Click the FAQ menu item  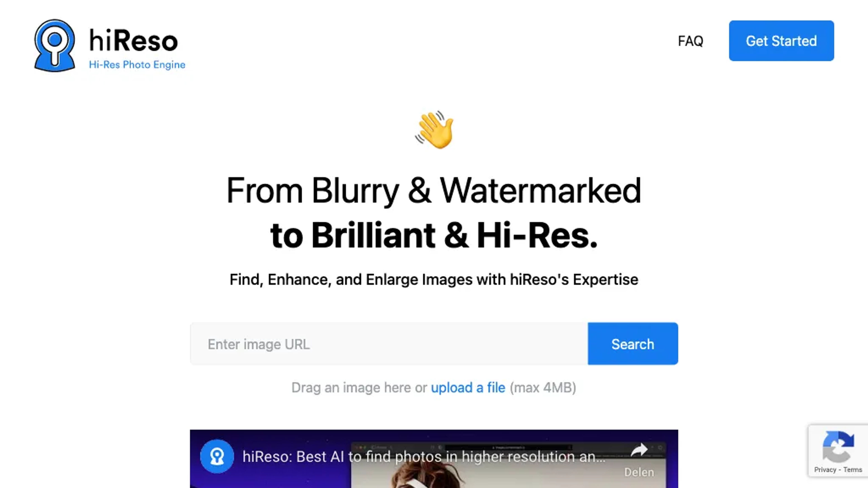[690, 40]
